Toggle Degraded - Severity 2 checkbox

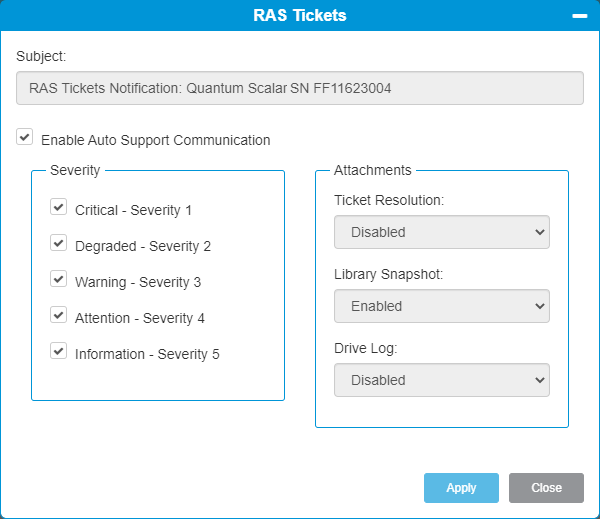point(59,243)
